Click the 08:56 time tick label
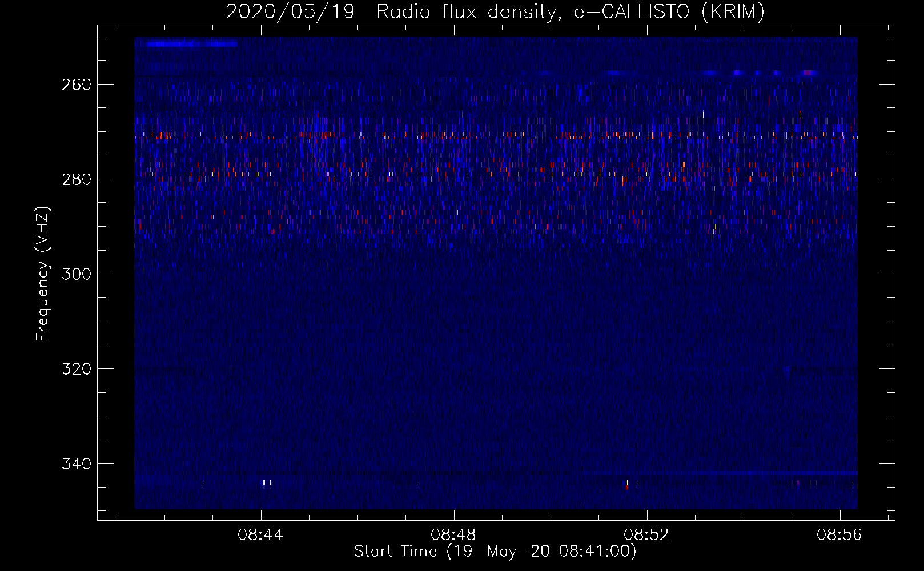Image resolution: width=924 pixels, height=571 pixels. 839,535
